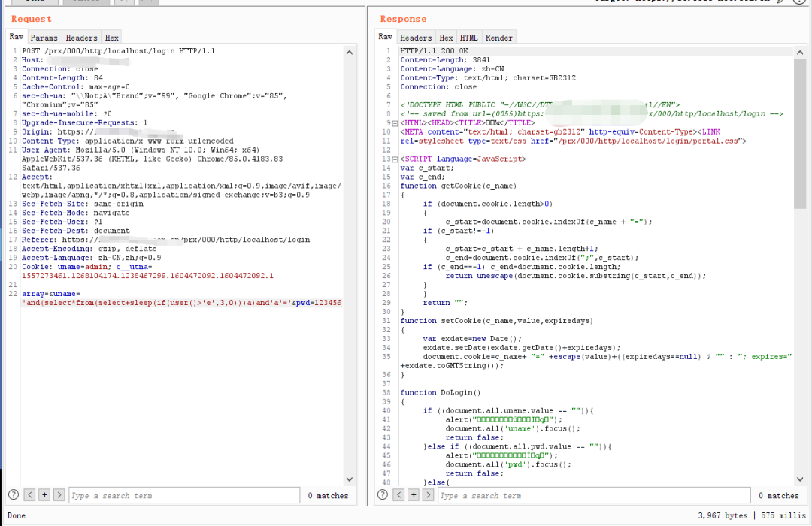Collapse the HTML tag fold on line 9
The image size is (812, 526).
tap(394, 123)
